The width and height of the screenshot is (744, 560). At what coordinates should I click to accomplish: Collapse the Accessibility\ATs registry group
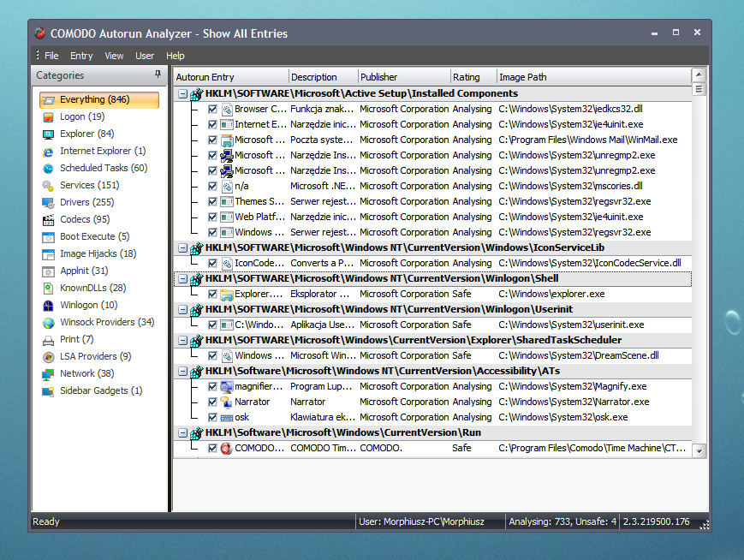(x=183, y=371)
